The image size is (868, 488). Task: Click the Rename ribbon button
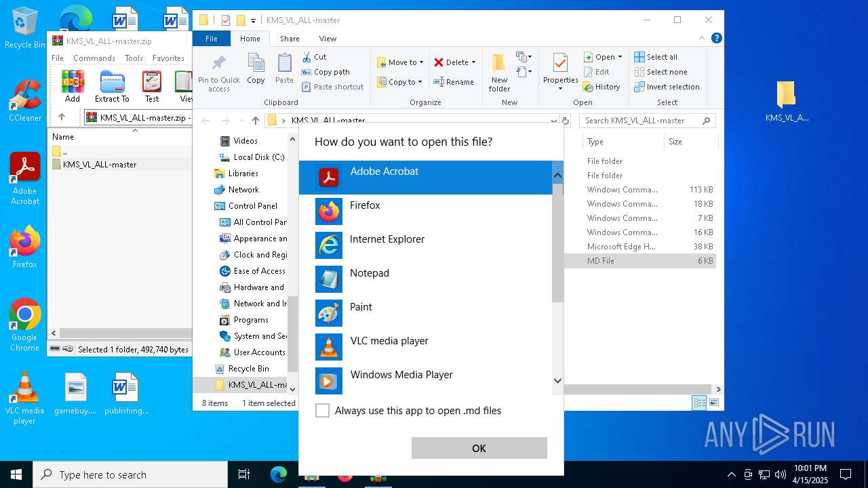click(454, 82)
